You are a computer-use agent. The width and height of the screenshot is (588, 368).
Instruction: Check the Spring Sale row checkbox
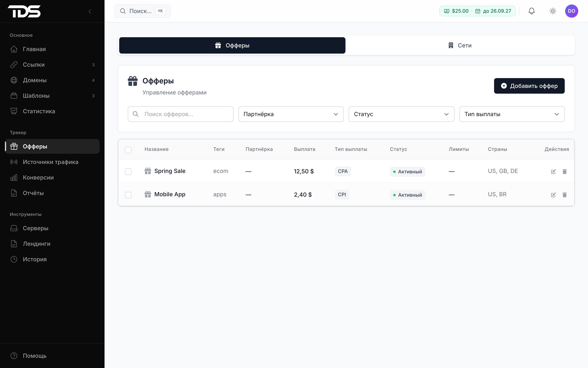pyautogui.click(x=128, y=172)
